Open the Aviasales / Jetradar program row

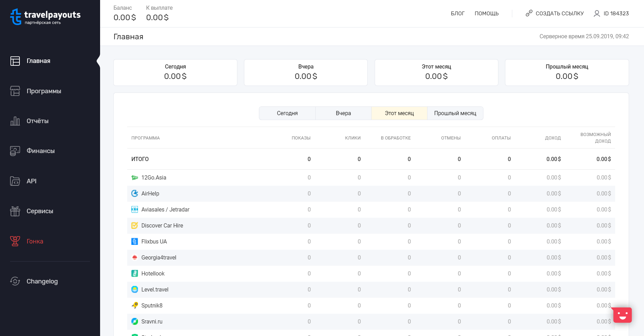[x=371, y=209]
